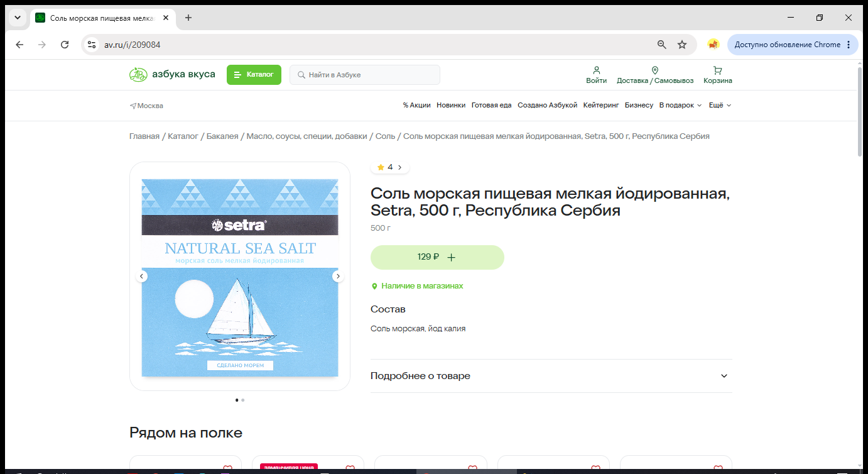The image size is (868, 474).
Task: Open the zoom magnifier icon in address bar
Action: click(661, 45)
